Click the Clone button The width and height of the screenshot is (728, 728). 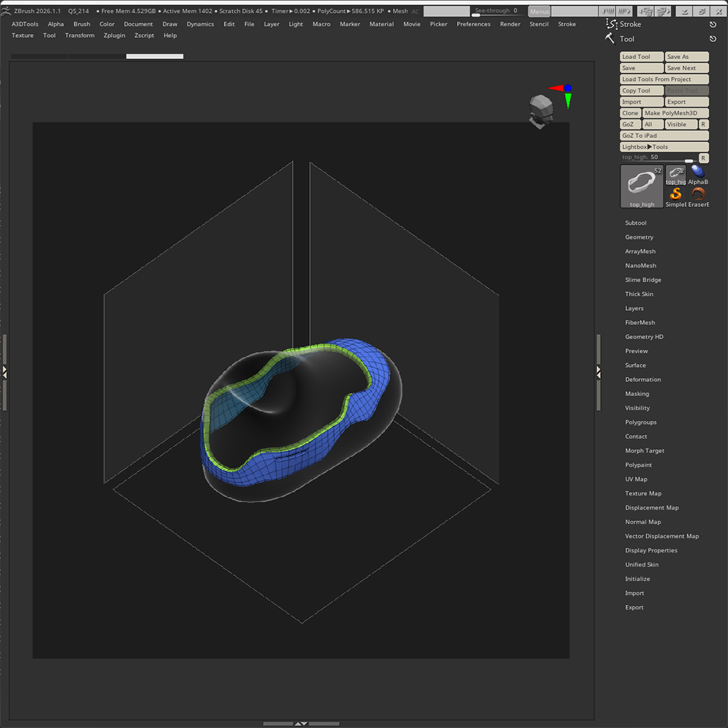pos(631,113)
